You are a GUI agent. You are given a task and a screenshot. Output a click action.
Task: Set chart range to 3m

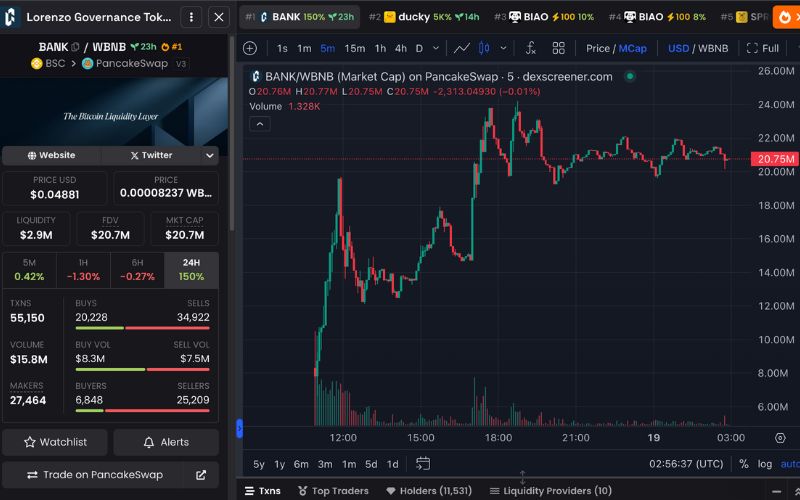click(325, 464)
